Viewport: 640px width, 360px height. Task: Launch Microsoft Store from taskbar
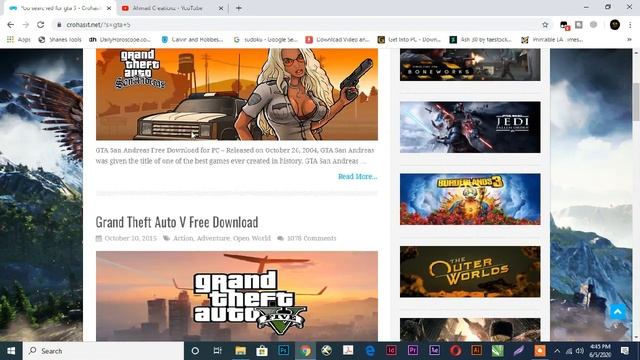262,351
